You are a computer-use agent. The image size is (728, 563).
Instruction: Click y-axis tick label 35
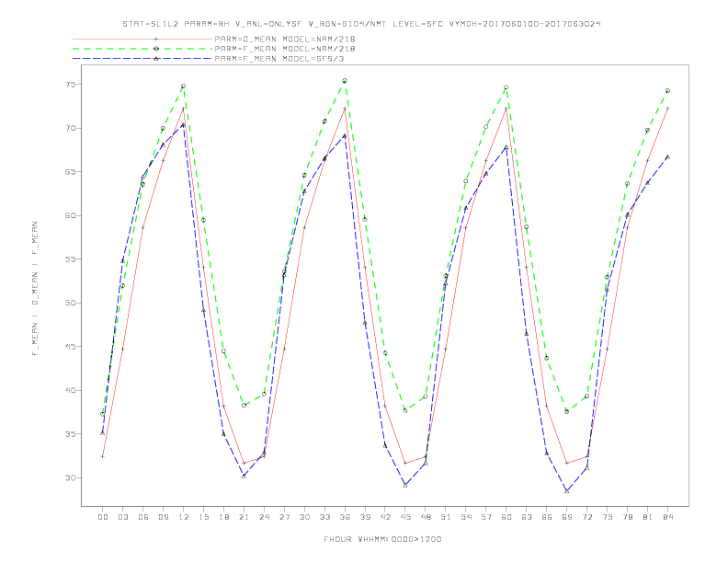[x=71, y=434]
